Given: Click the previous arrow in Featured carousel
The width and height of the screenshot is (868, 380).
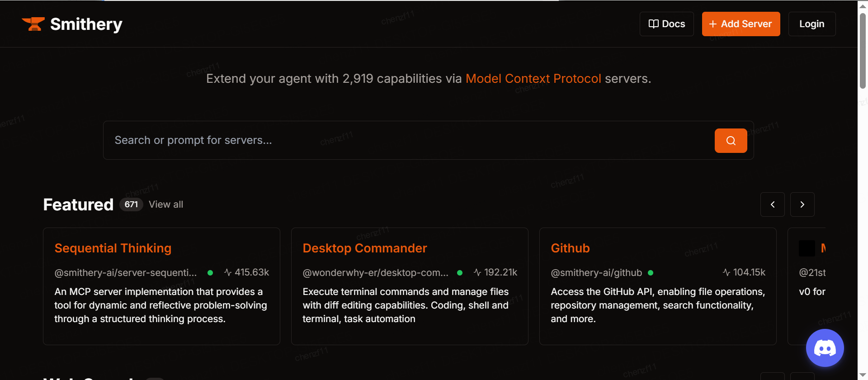Looking at the screenshot, I should point(772,204).
